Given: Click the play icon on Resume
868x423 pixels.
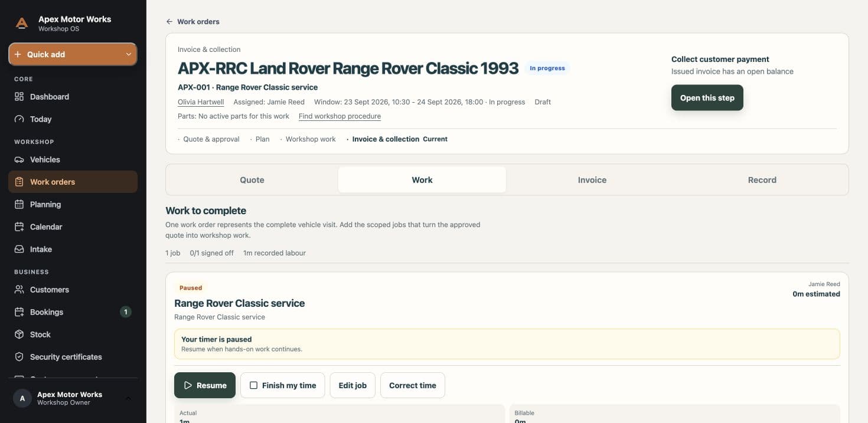Looking at the screenshot, I should click(188, 385).
